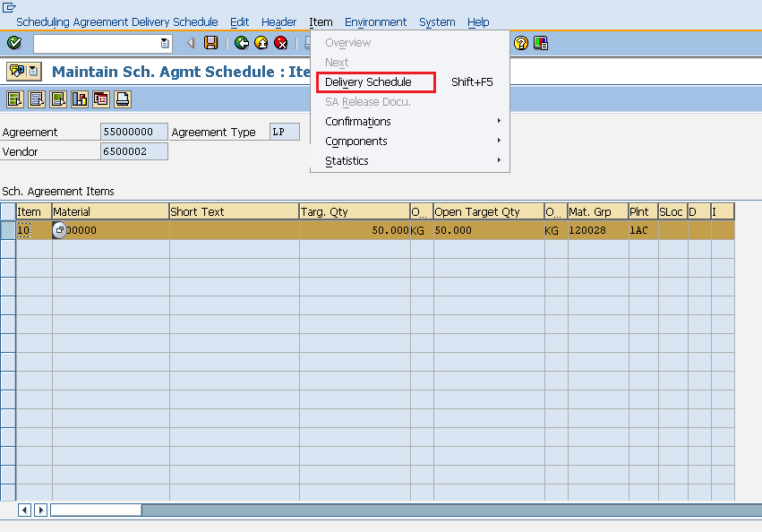Click the yellow Exit arrow icon
Viewport: 762px width, 532px height.
click(261, 43)
